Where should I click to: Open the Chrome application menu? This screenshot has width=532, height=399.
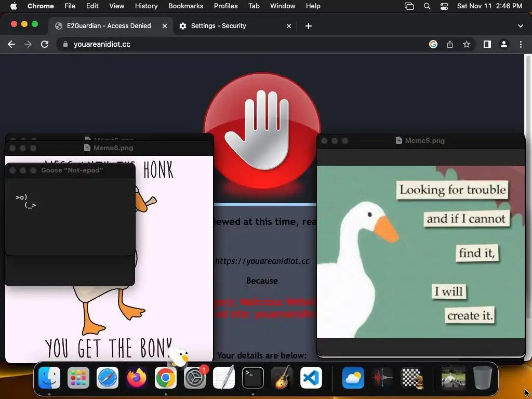coord(41,6)
